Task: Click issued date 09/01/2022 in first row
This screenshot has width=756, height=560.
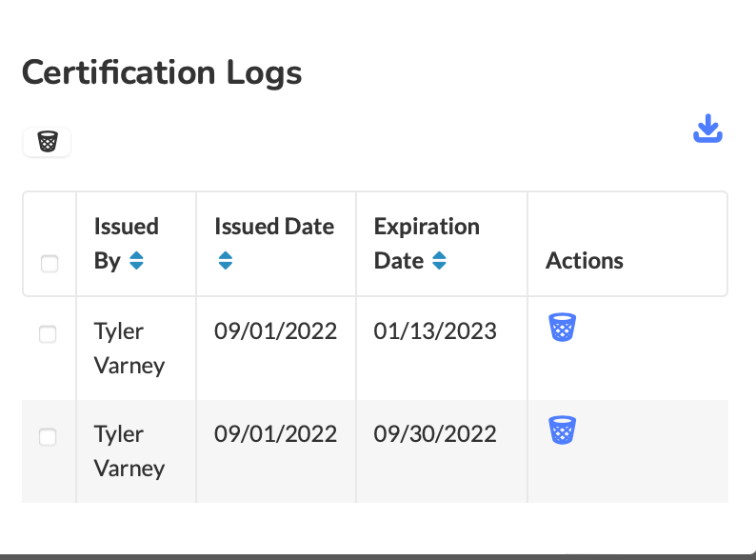Action: 275,331
